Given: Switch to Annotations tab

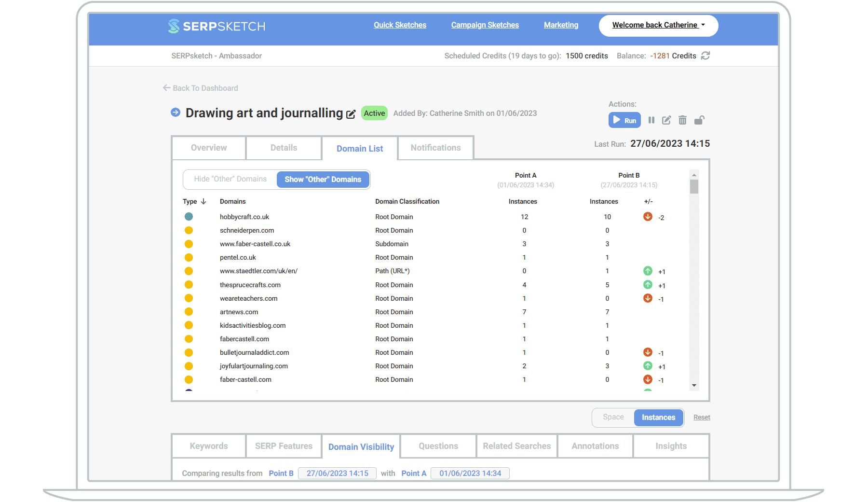Looking at the screenshot, I should click(x=595, y=446).
